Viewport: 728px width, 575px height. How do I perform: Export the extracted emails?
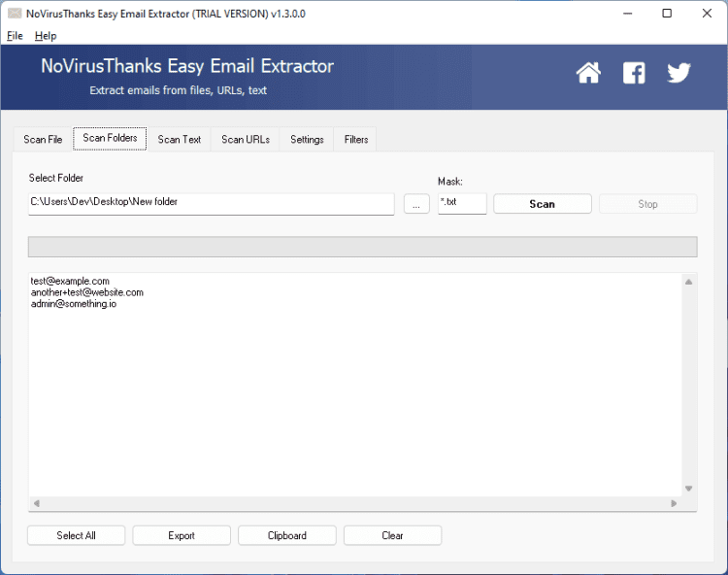tap(182, 535)
